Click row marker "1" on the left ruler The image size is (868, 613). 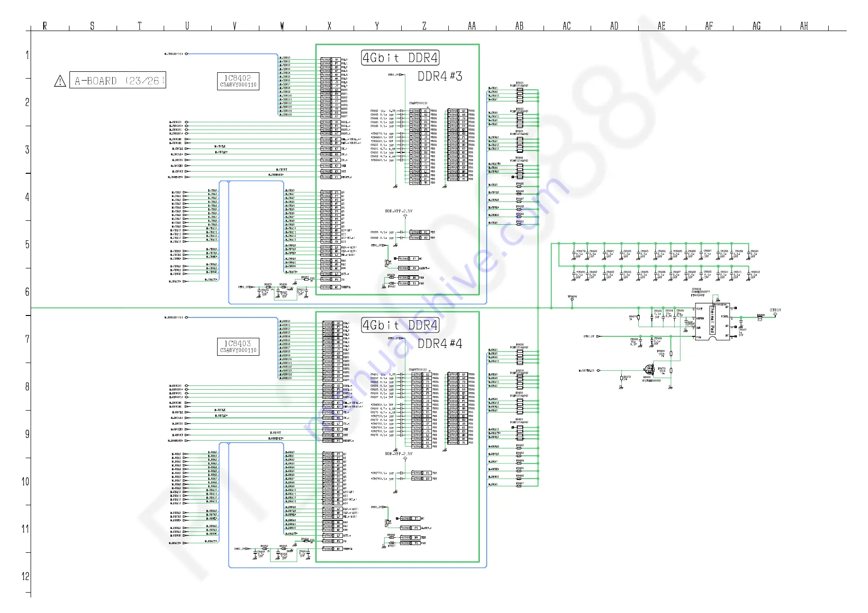pos(27,55)
